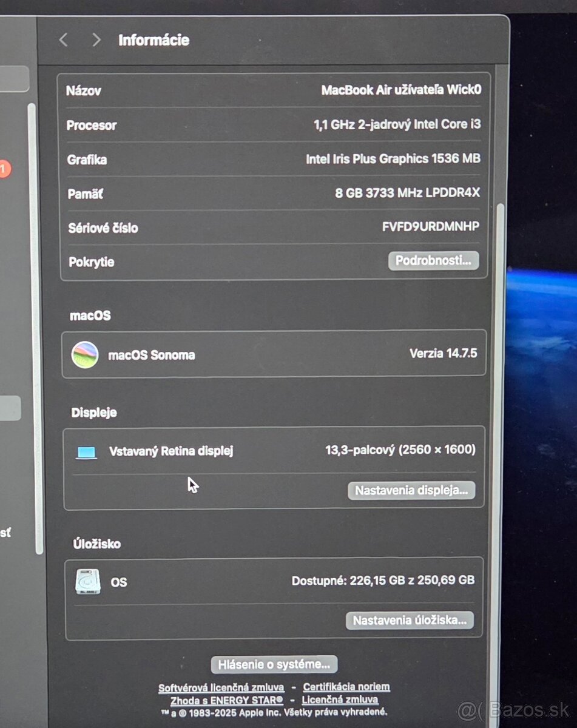577x728 pixels.
Task: Open the Licenčná zmluva link
Action: pyautogui.click(x=340, y=699)
